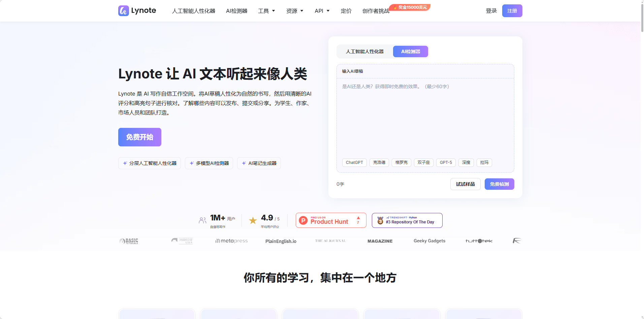This screenshot has height=319, width=644.
Task: Click the metapress logo
Action: (x=232, y=241)
